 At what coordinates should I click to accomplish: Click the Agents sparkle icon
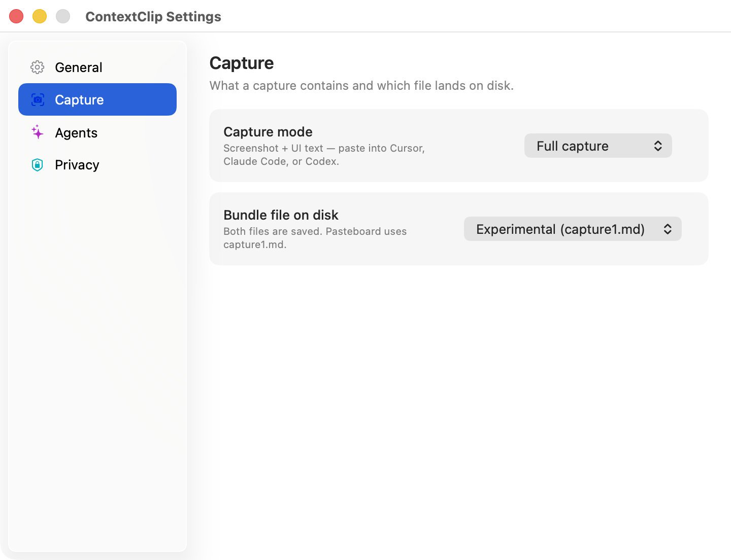[x=38, y=132]
